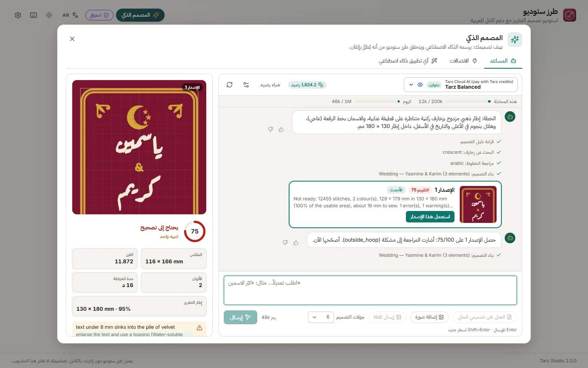This screenshot has height=368, width=588.
Task: Click the المصمم الذكي button in the top bar
Action: coord(140,15)
